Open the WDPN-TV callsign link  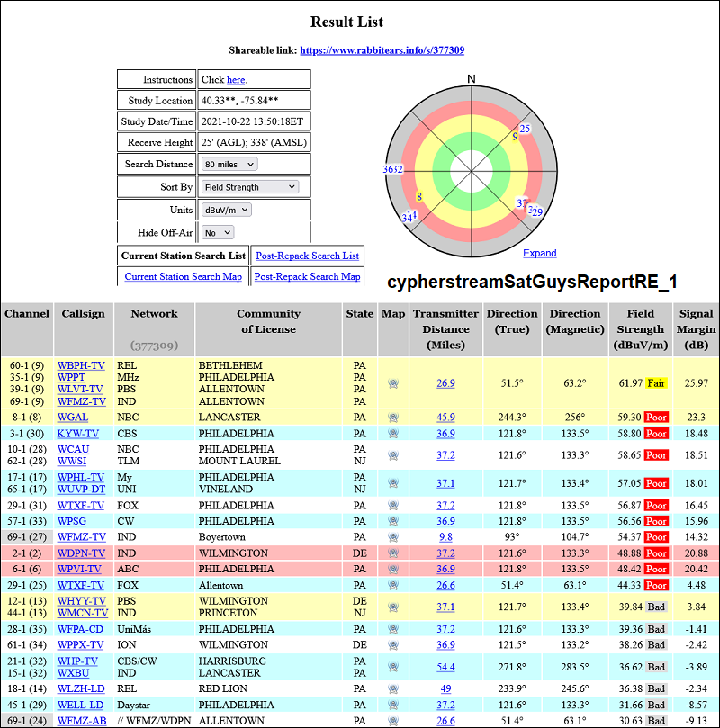tap(81, 553)
